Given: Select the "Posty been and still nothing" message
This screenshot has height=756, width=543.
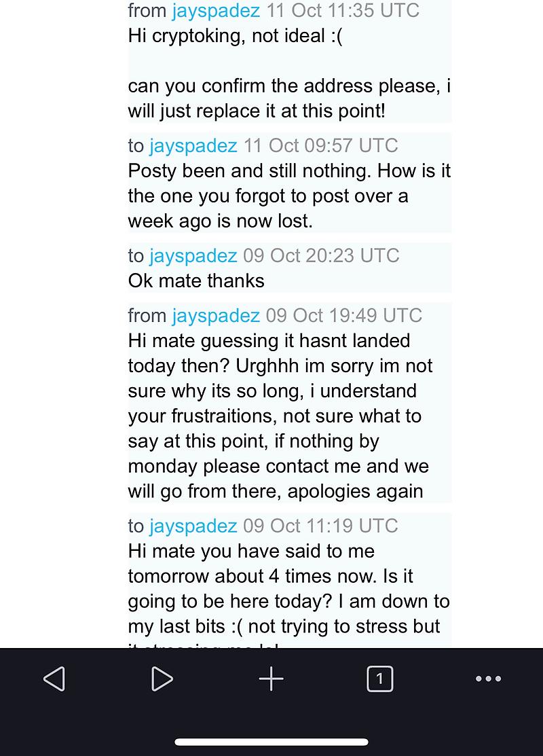Looking at the screenshot, I should click(x=288, y=196).
